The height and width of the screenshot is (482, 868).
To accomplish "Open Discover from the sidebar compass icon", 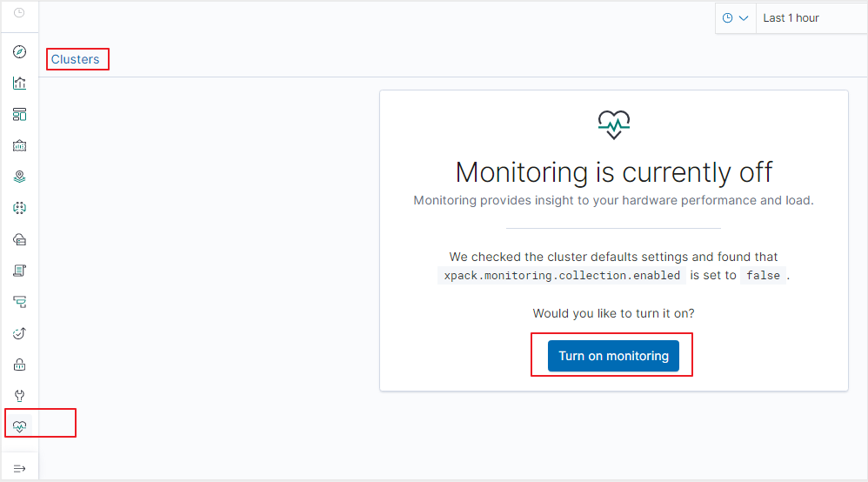I will pyautogui.click(x=19, y=52).
